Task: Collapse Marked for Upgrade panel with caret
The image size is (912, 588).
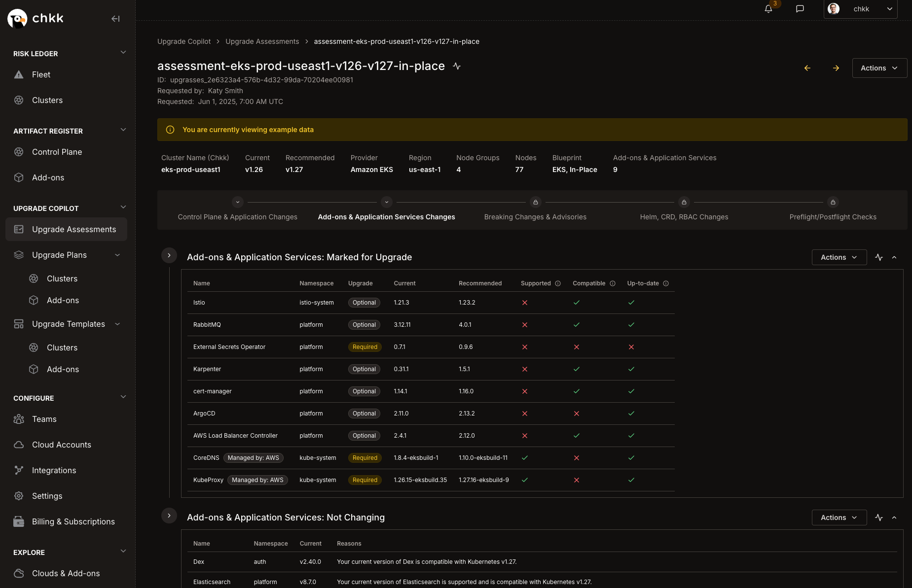Action: point(894,257)
